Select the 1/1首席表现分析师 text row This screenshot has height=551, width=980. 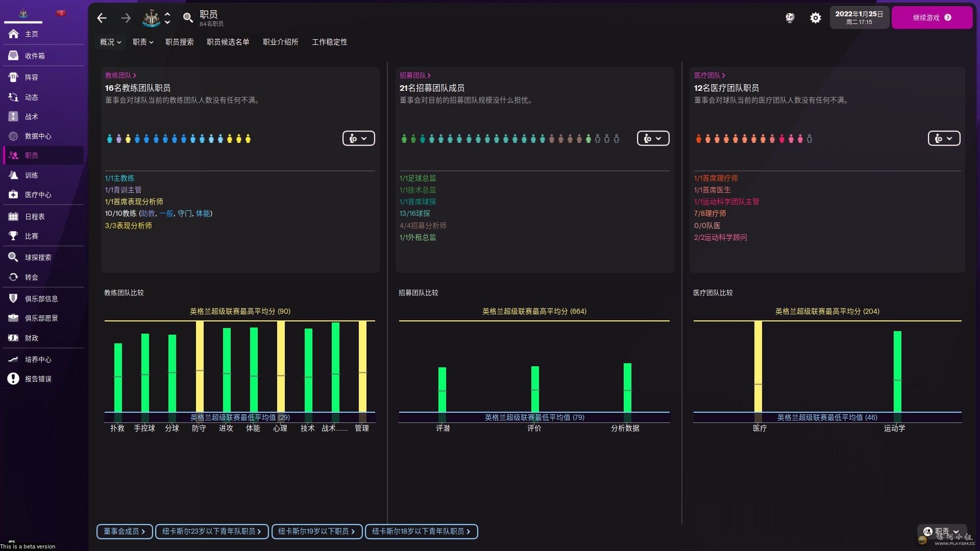(134, 202)
